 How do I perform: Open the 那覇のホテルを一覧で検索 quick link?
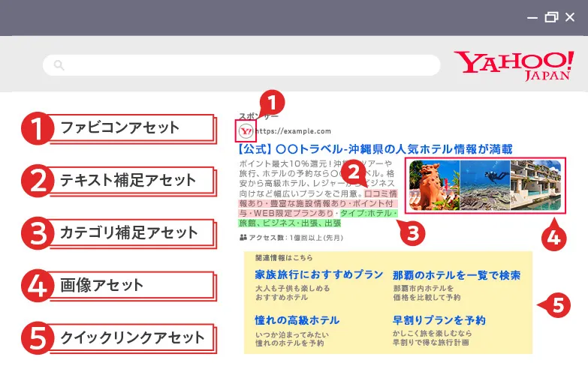[456, 274]
